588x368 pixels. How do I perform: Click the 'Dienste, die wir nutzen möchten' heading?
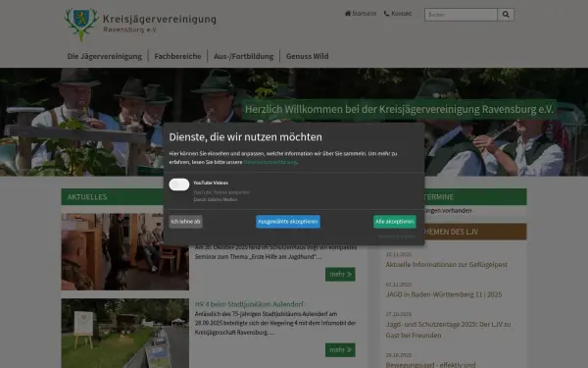pos(245,137)
